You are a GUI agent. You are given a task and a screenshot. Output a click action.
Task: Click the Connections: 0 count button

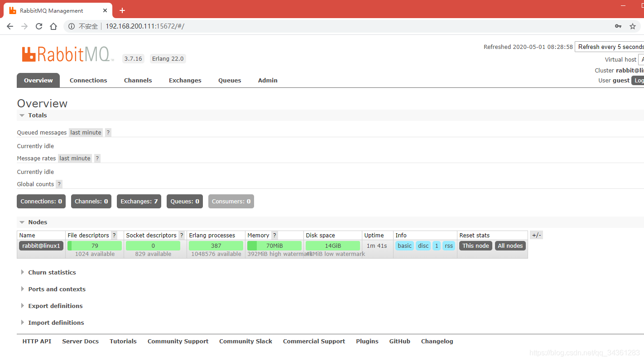41,202
